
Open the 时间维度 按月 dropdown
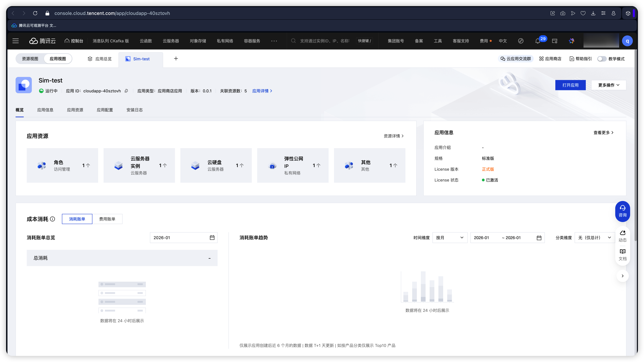click(x=450, y=238)
